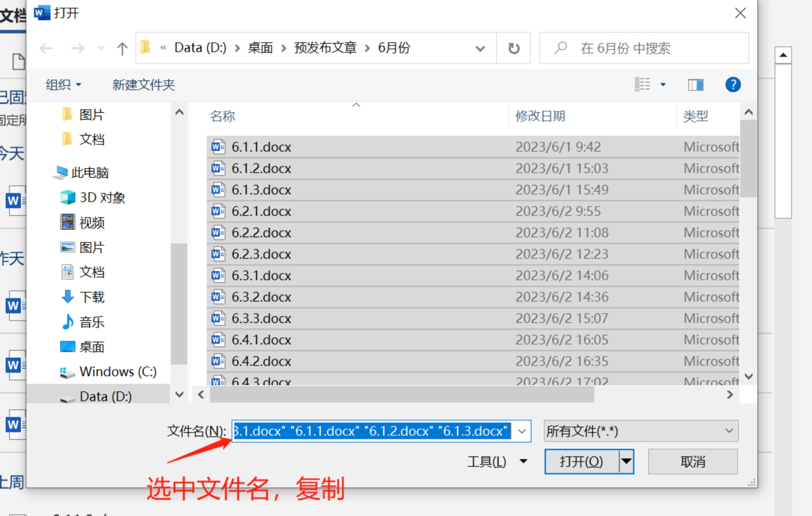Click the back navigation arrow
This screenshot has width=812, height=516.
46,48
